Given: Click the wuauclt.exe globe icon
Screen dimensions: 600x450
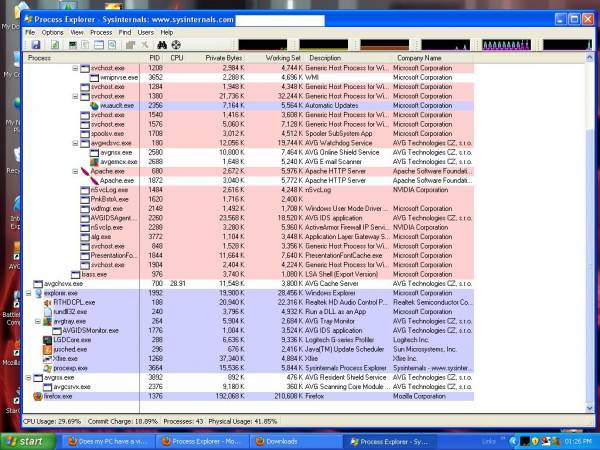Looking at the screenshot, I should 95,106.
